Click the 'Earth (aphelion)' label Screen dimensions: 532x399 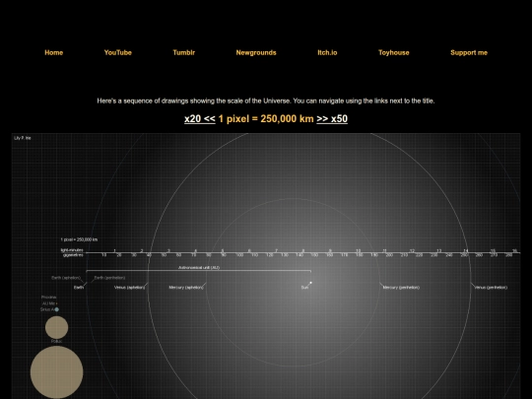[x=66, y=278]
